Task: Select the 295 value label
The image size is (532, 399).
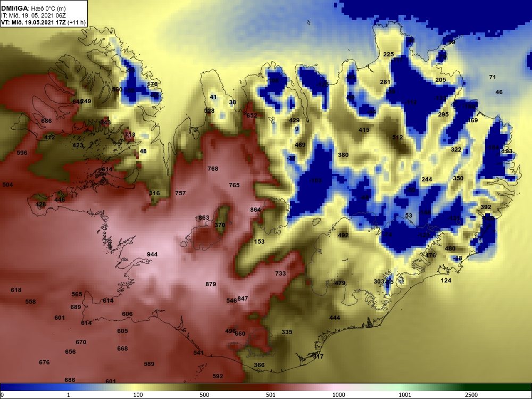Action: [x=443, y=114]
